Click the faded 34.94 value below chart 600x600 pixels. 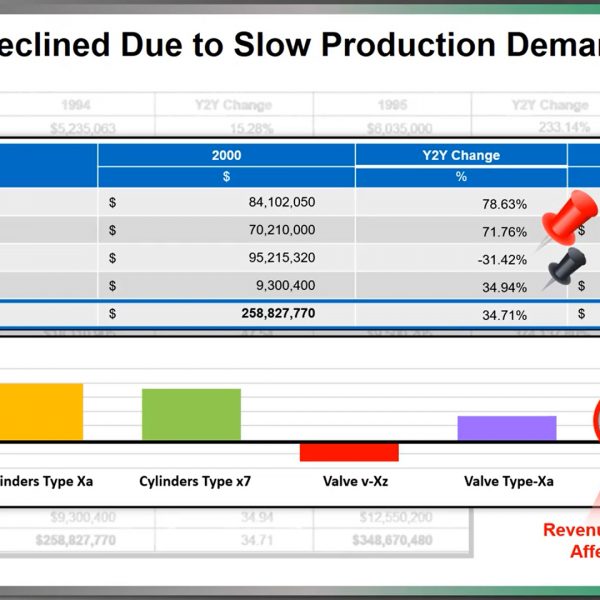pyautogui.click(x=257, y=517)
